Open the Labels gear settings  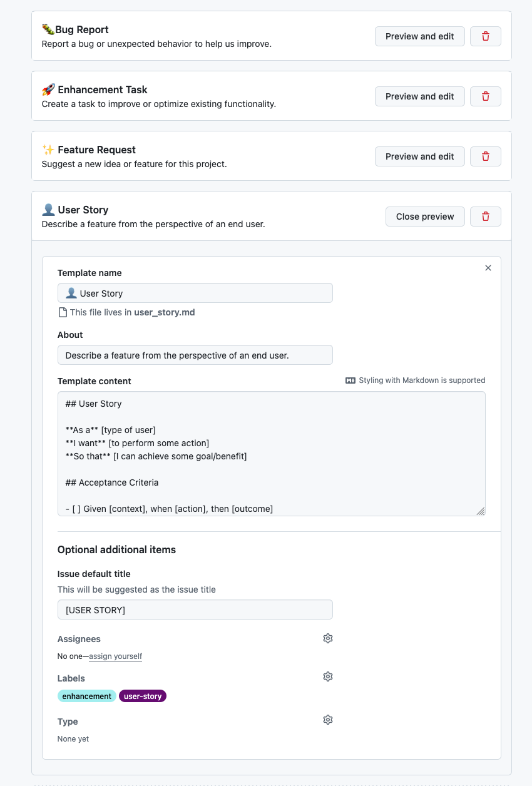328,676
